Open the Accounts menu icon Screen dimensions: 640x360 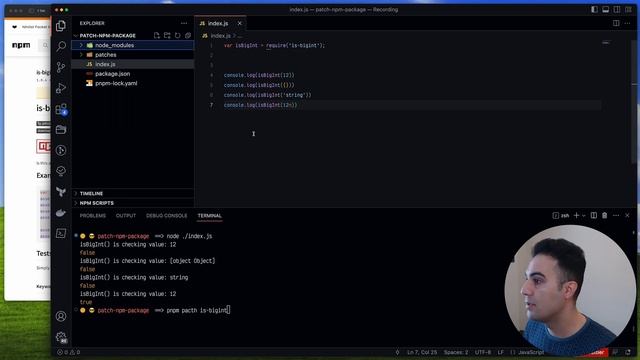click(61, 316)
